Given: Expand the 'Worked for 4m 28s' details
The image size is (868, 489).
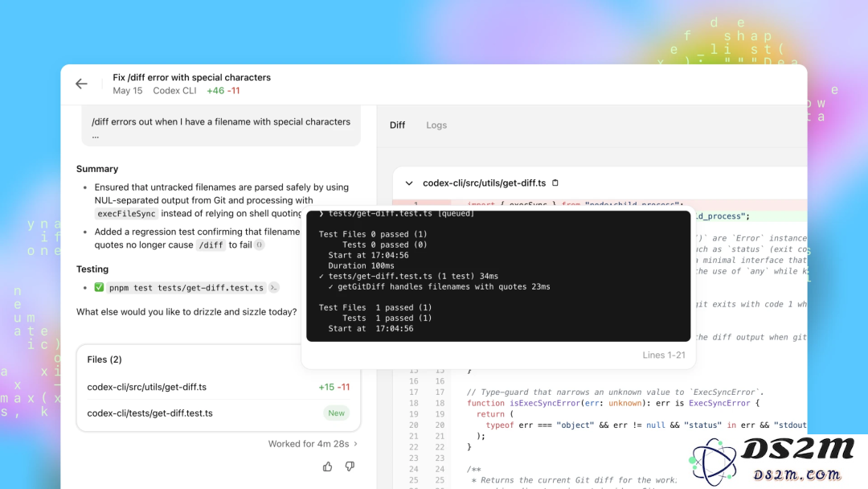Looking at the screenshot, I should pos(313,444).
